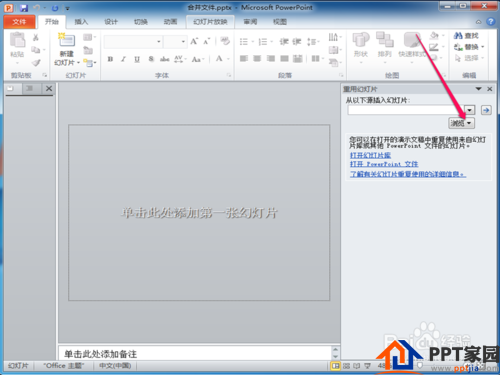Click the Shapes gallery icon
This screenshot has height=375, width=500.
point(361,40)
